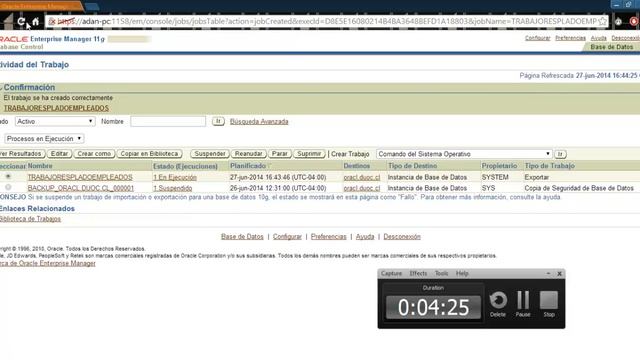Open the Procesos en Ejecución dropdown
This screenshot has height=360, width=640.
44,139
